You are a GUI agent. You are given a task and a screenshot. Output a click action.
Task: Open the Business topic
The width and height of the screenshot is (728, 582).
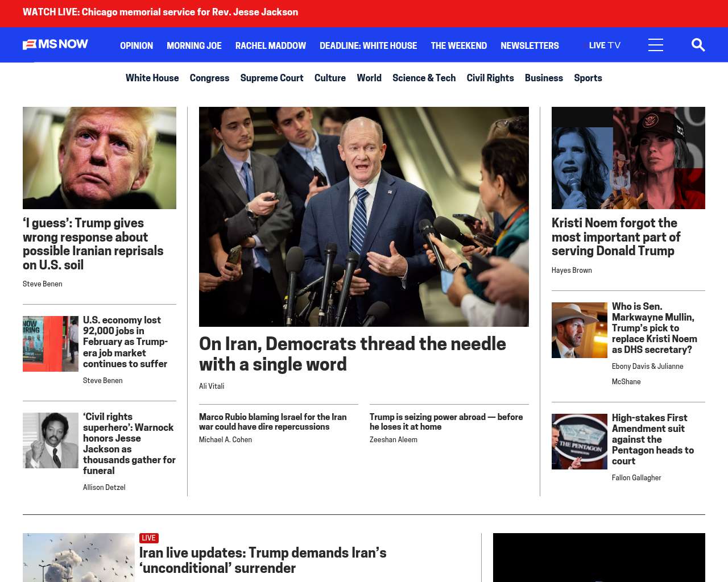click(x=544, y=78)
